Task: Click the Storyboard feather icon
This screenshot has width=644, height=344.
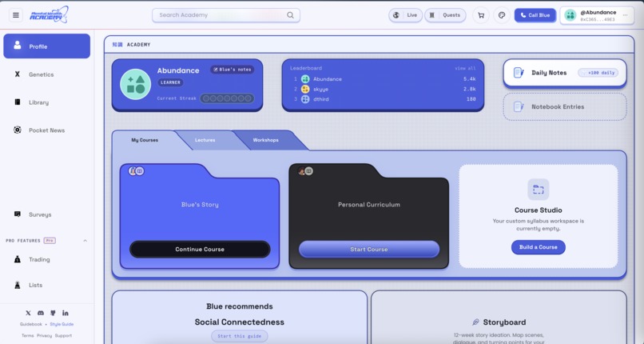Action: pos(475,322)
